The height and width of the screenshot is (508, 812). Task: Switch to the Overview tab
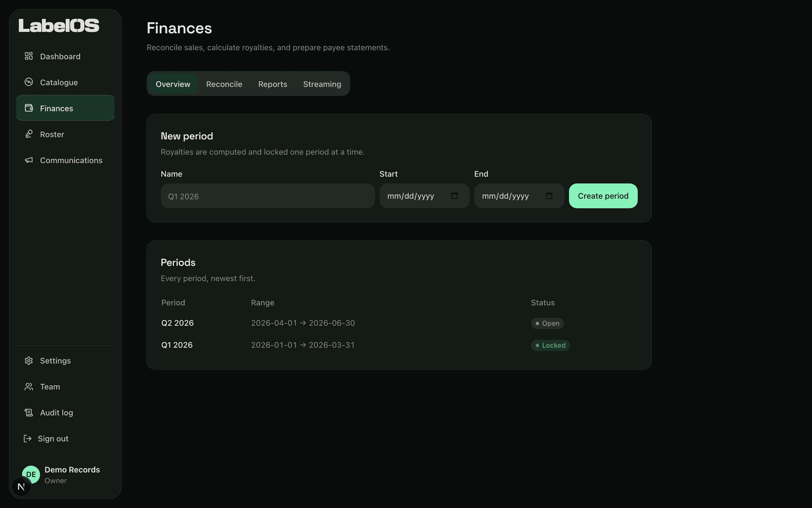click(173, 84)
